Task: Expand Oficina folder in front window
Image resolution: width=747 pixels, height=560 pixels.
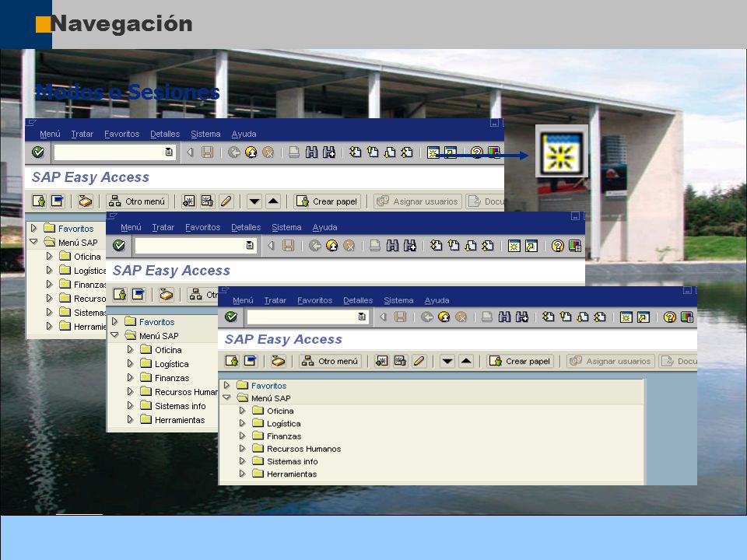Action: click(243, 411)
